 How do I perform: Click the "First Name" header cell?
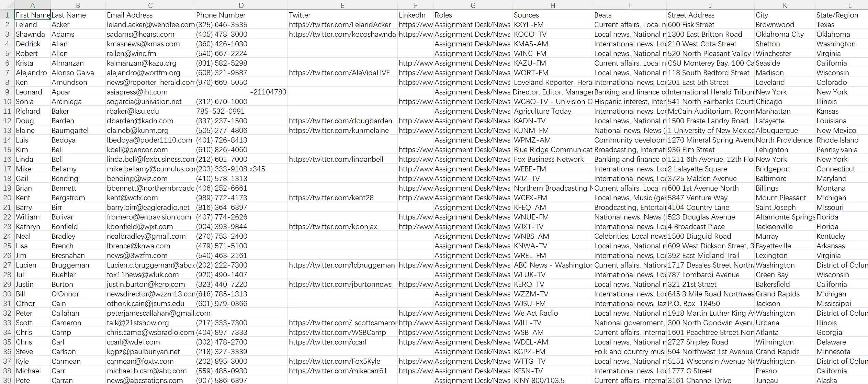(x=32, y=15)
